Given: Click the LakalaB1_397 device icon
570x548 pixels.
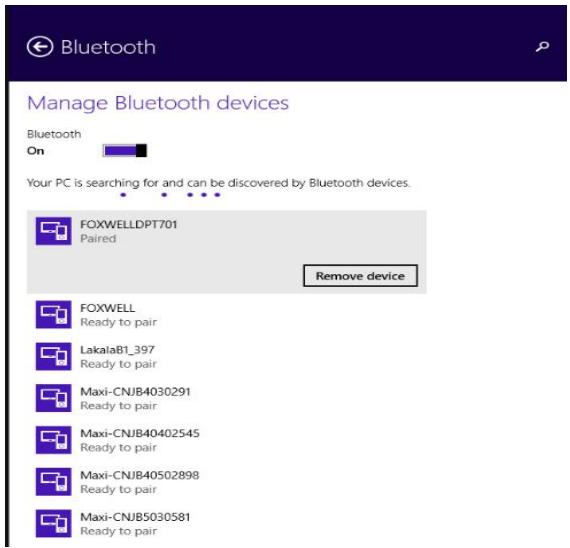Looking at the screenshot, I should [x=53, y=356].
